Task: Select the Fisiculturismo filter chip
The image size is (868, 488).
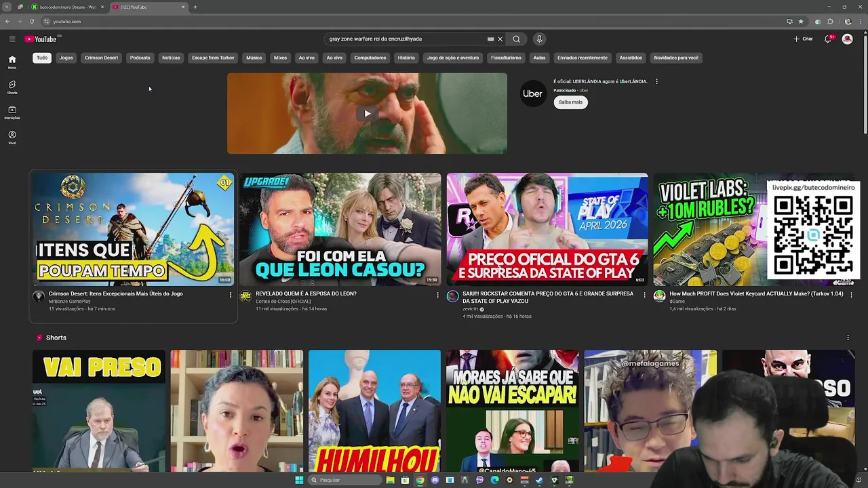Action: pyautogui.click(x=506, y=58)
